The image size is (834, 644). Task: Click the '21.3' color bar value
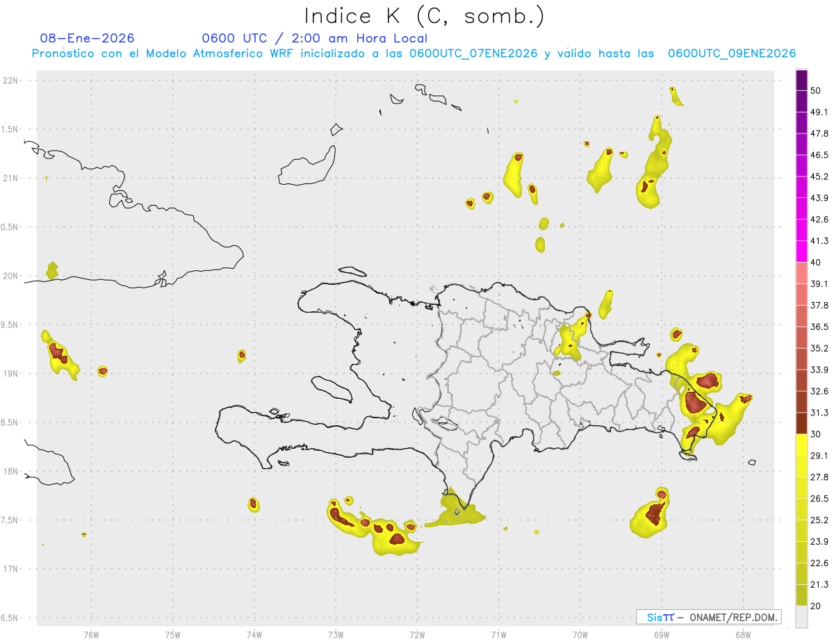click(819, 584)
